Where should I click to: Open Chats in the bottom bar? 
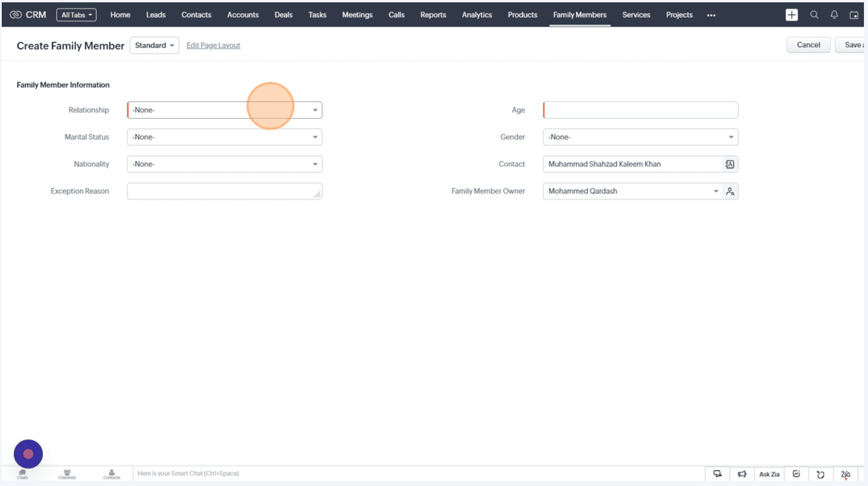click(23, 474)
